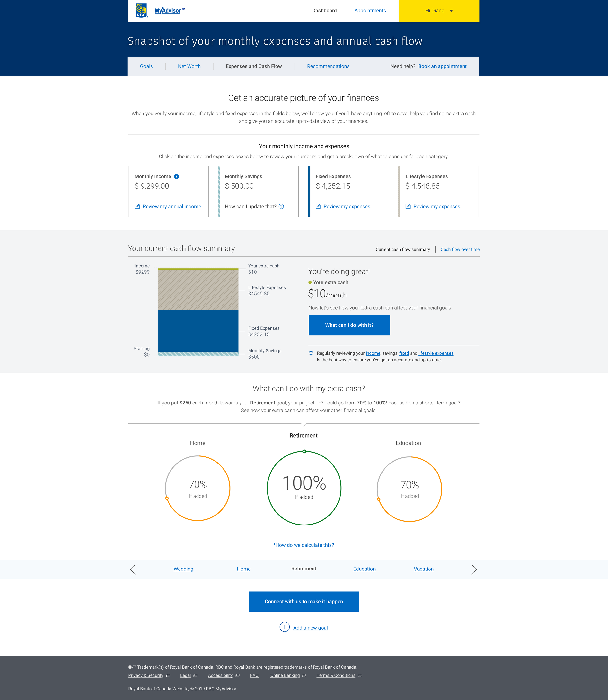Click the edit icon beside Review my annual income
The width and height of the screenshot is (608, 700).
pos(137,206)
